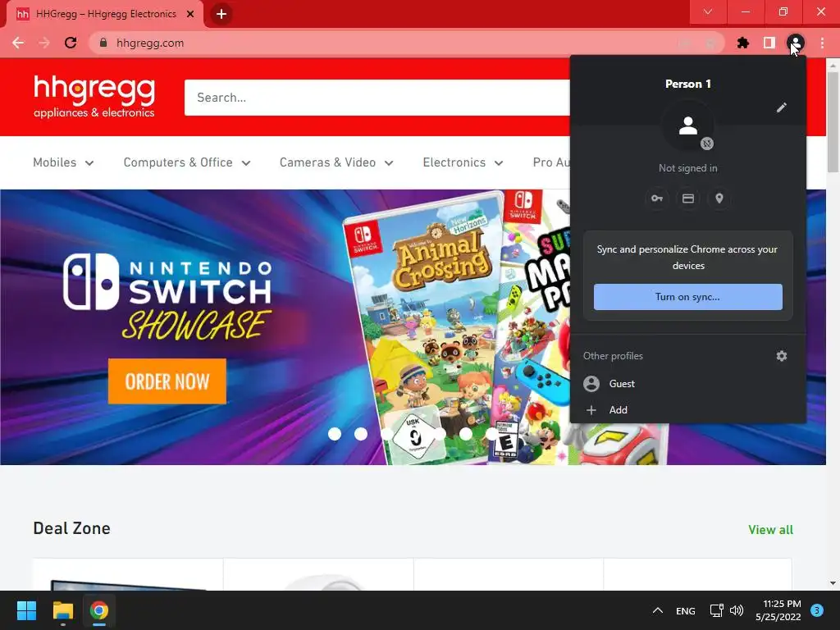Go back with the browser back arrow

pos(18,43)
